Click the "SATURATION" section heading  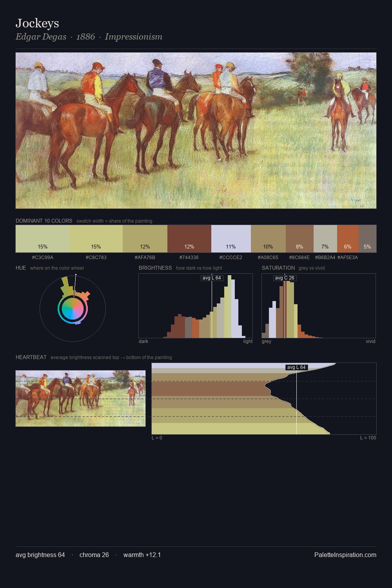coord(278,268)
